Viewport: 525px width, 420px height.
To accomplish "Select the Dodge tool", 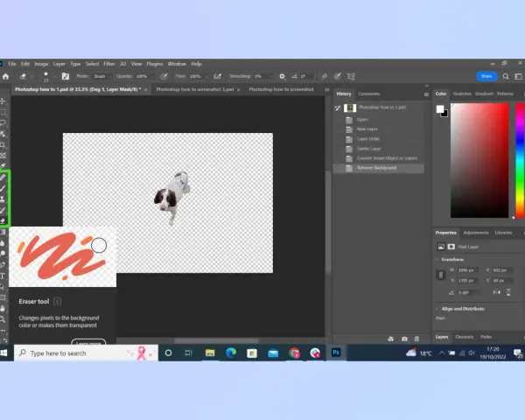I will coord(3,254).
